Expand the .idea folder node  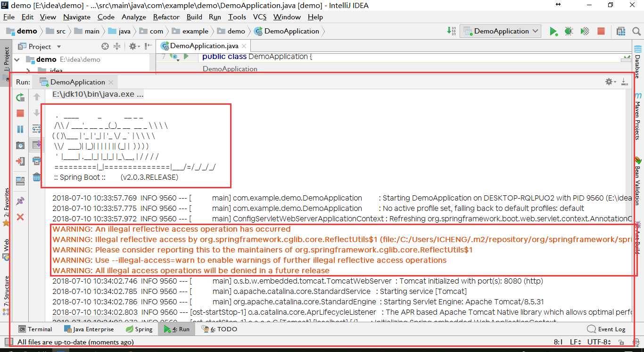28,70
